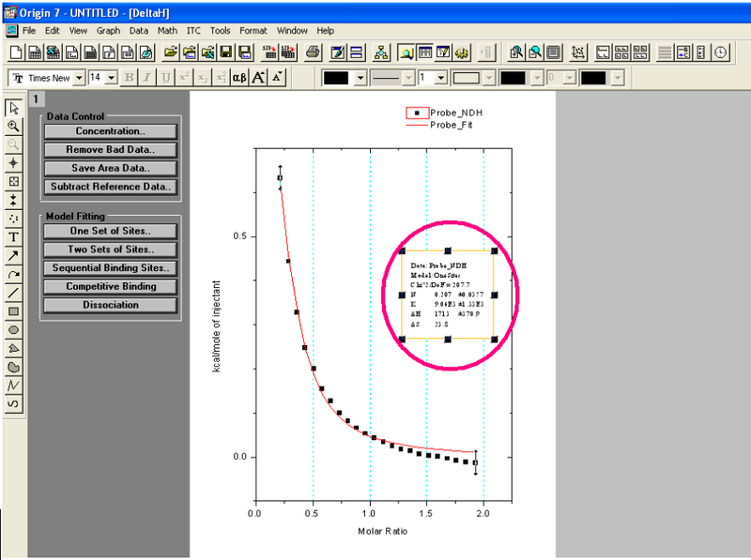Click the decrease font size A button
This screenshot has height=560, width=751.
tap(277, 78)
